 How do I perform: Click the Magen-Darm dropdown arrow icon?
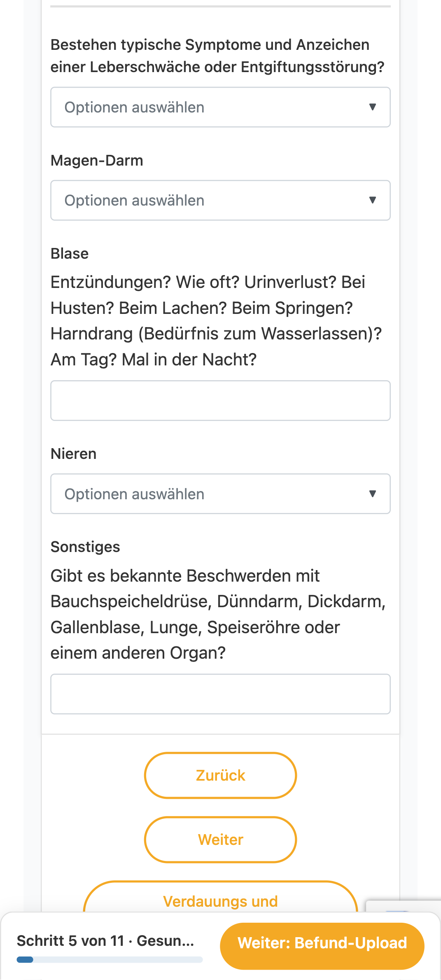tap(373, 200)
